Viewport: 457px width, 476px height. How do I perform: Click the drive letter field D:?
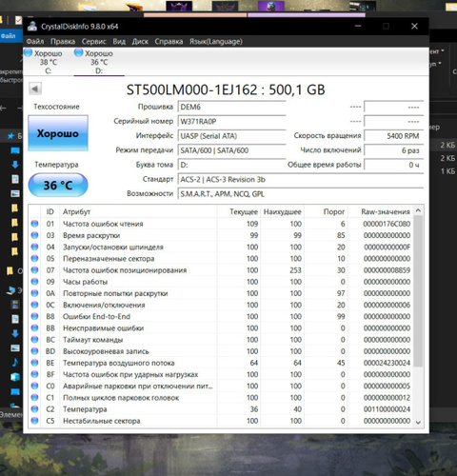(231, 165)
